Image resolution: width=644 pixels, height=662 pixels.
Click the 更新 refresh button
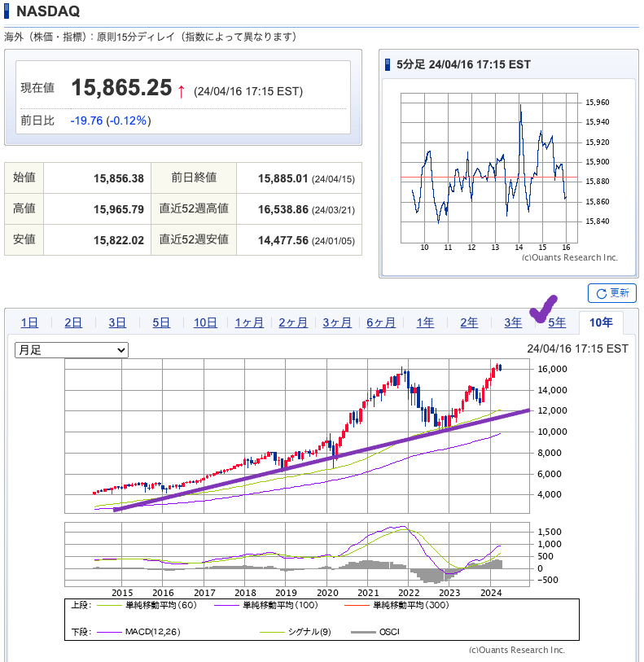coord(611,293)
